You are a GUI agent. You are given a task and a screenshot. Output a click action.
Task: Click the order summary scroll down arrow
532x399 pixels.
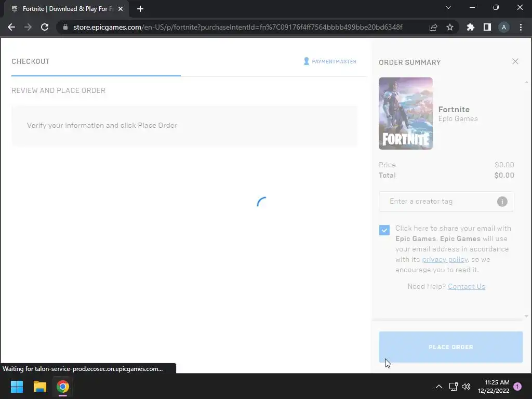(526, 316)
